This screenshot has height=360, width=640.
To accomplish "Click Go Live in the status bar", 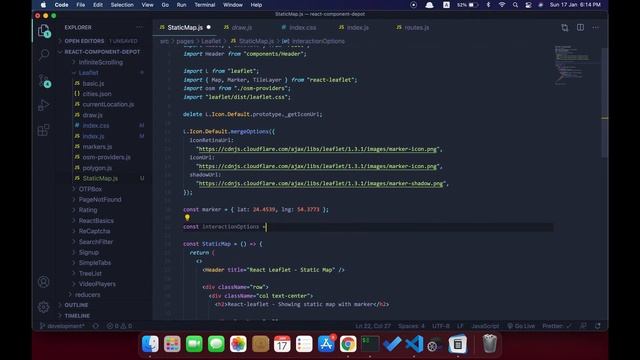I will pos(521,326).
